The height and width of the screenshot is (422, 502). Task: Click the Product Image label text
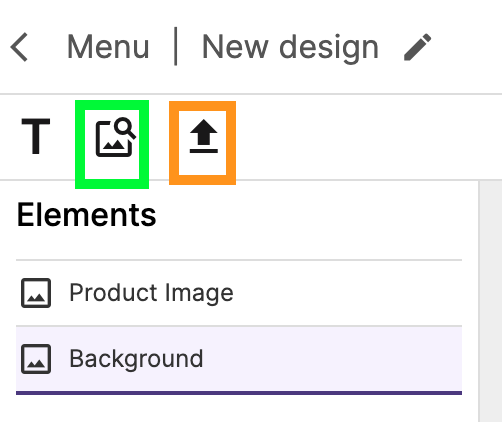(x=151, y=293)
